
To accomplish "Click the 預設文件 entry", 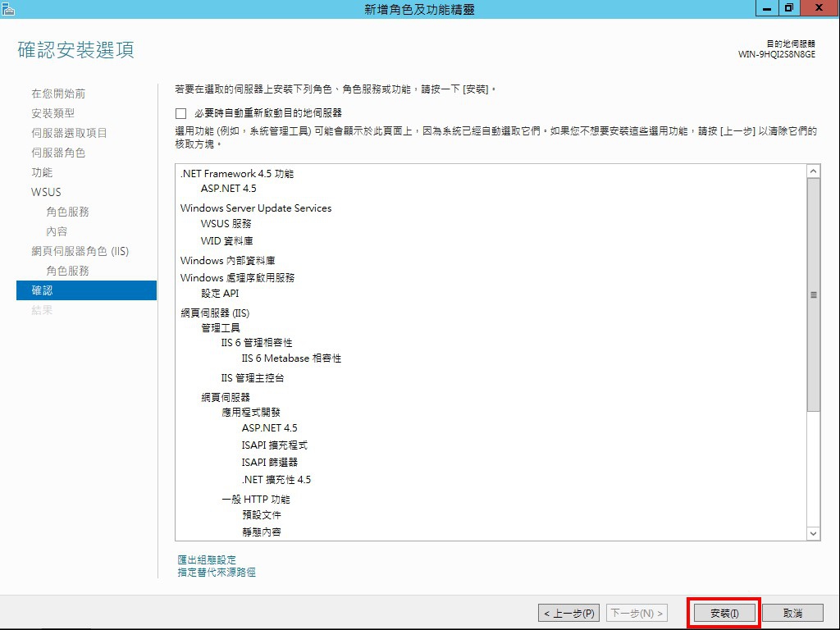I will 262,515.
